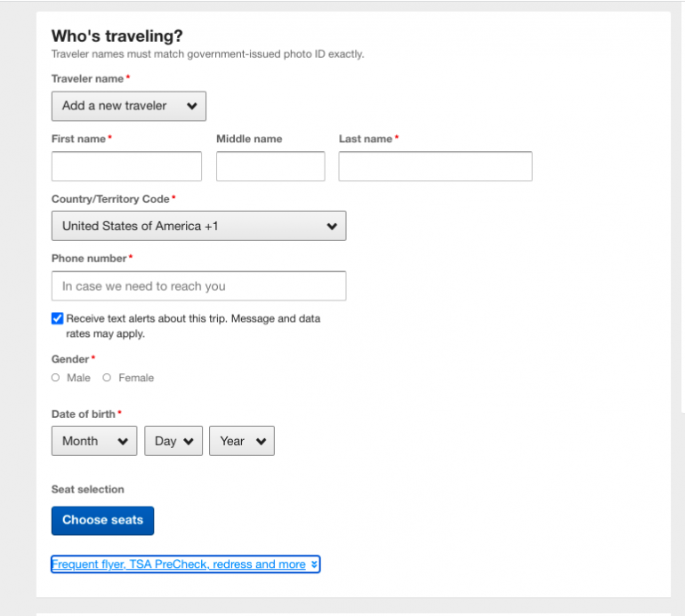The width and height of the screenshot is (685, 616).
Task: Click the Last name input box
Action: [x=435, y=166]
